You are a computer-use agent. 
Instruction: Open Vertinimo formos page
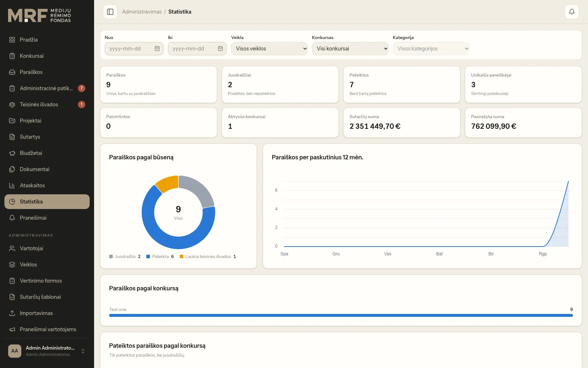[x=47, y=281]
